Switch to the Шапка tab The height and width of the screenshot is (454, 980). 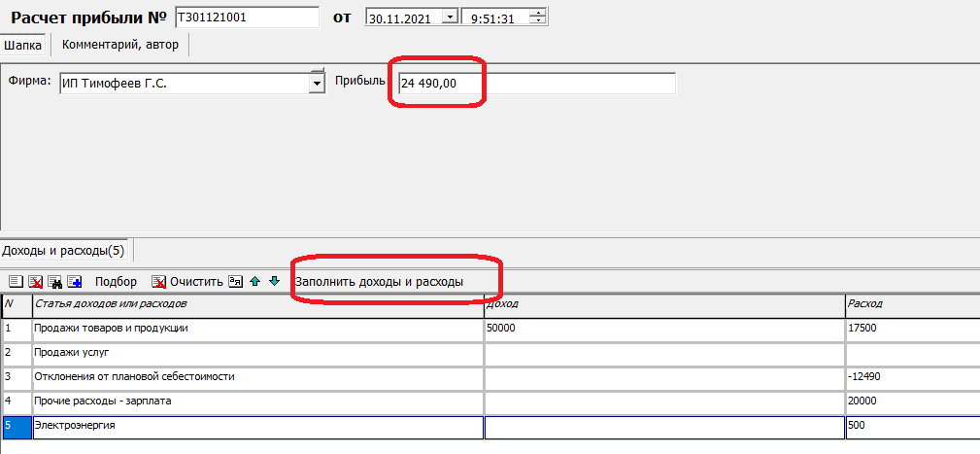click(23, 45)
